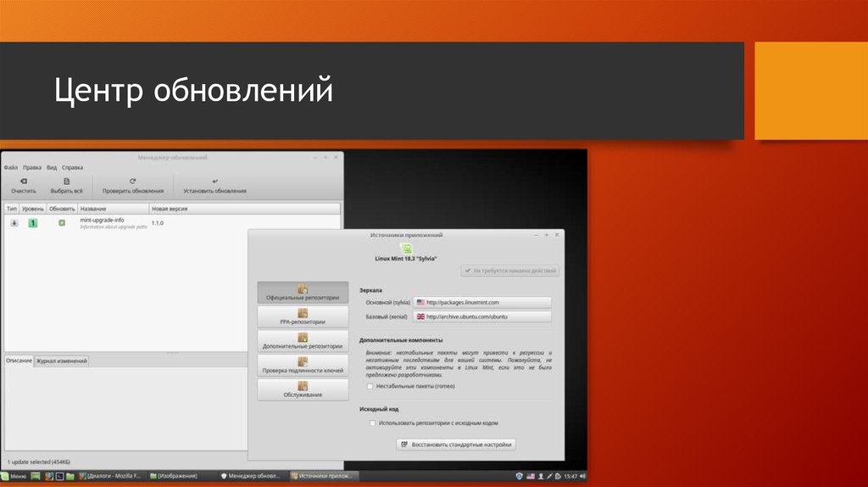Image resolution: width=868 pixels, height=487 pixels.
Task: Click the user icon in system tray
Action: [x=541, y=476]
